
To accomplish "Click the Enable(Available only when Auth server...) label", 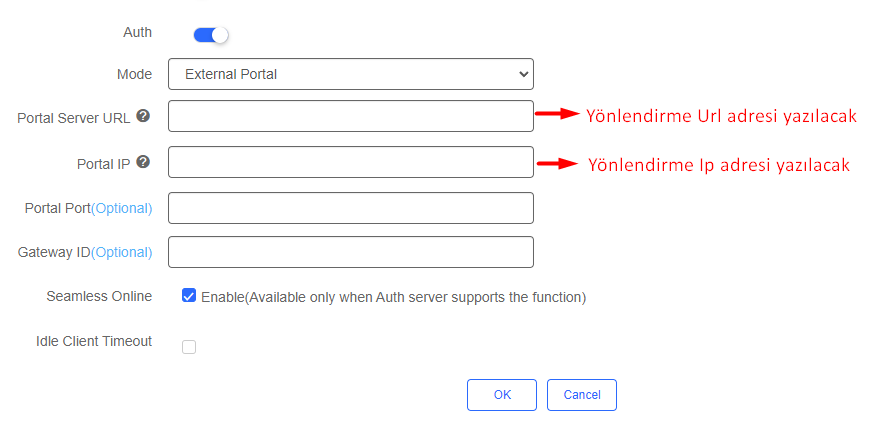I will coord(393,297).
